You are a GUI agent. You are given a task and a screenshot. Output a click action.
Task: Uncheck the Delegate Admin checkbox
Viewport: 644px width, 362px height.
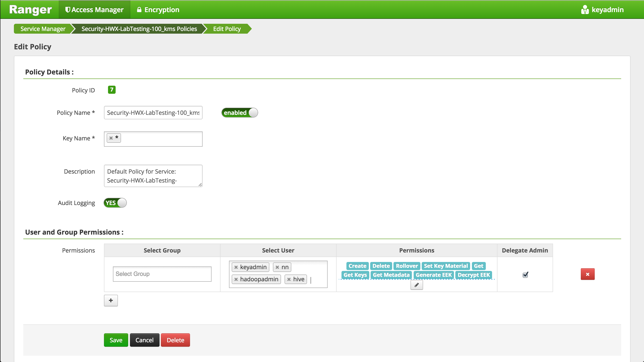click(x=525, y=275)
